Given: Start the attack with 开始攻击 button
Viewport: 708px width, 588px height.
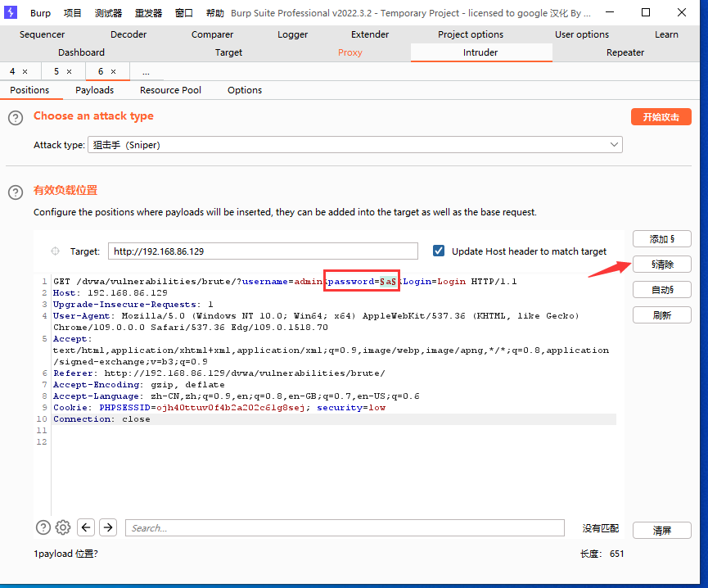Looking at the screenshot, I should pyautogui.click(x=661, y=117).
